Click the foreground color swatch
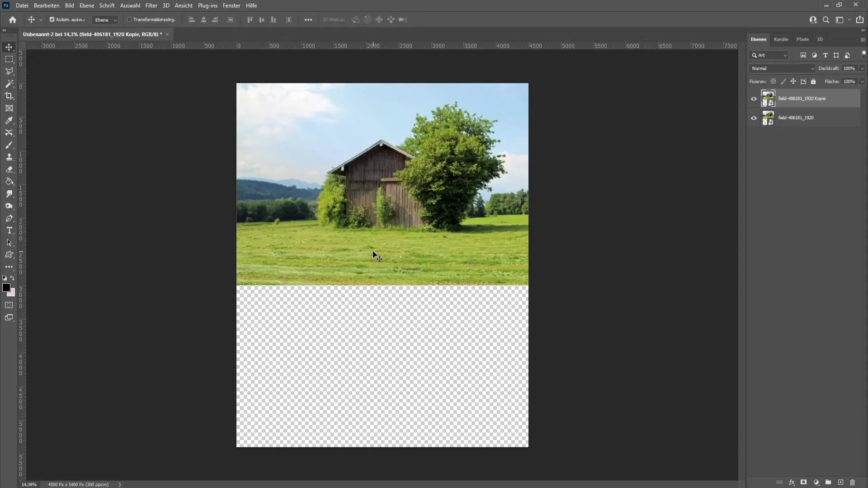This screenshot has width=868, height=488. pos(7,287)
